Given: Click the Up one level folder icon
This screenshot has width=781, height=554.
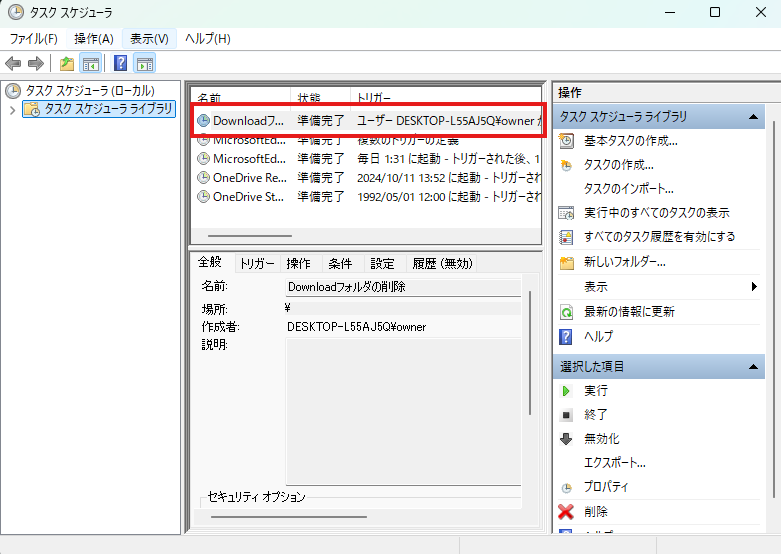Looking at the screenshot, I should (x=66, y=64).
